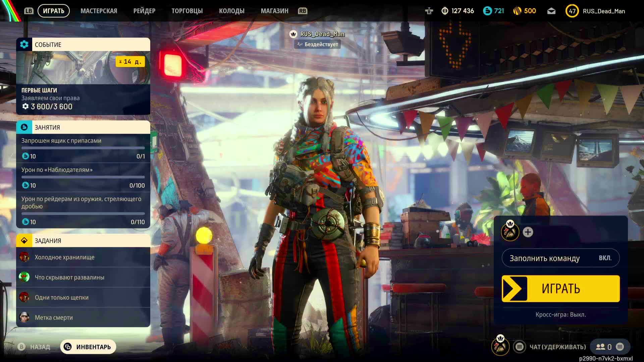
Task: Open the Торговцы tab
Action: [187, 11]
